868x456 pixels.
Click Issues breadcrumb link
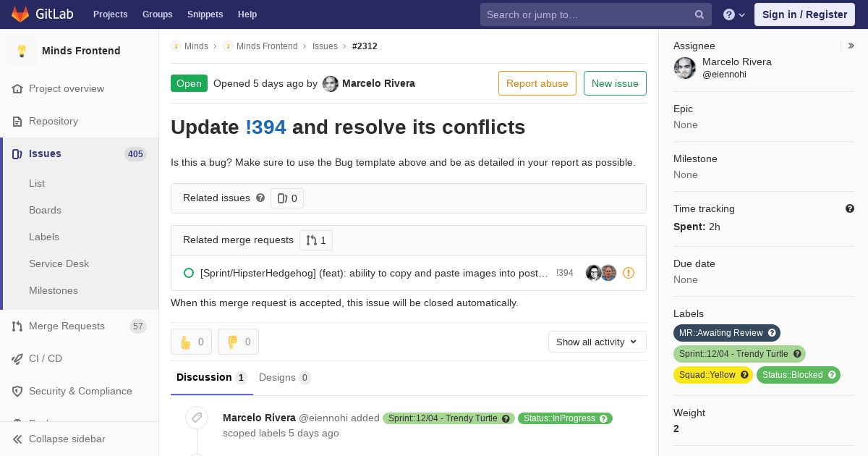pos(325,46)
